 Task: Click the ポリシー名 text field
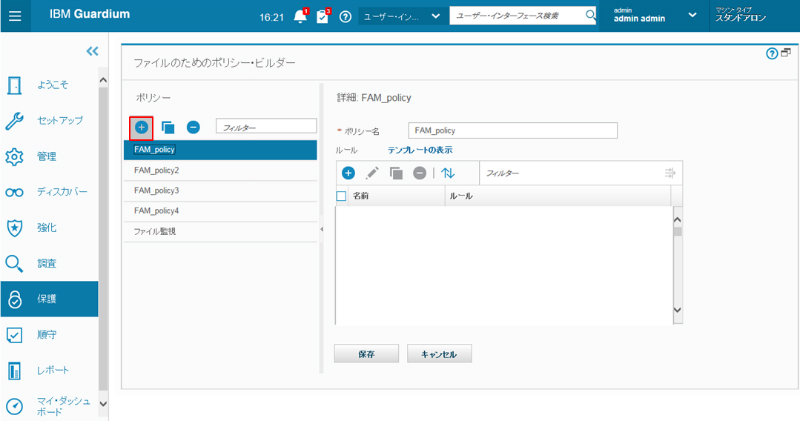click(513, 130)
